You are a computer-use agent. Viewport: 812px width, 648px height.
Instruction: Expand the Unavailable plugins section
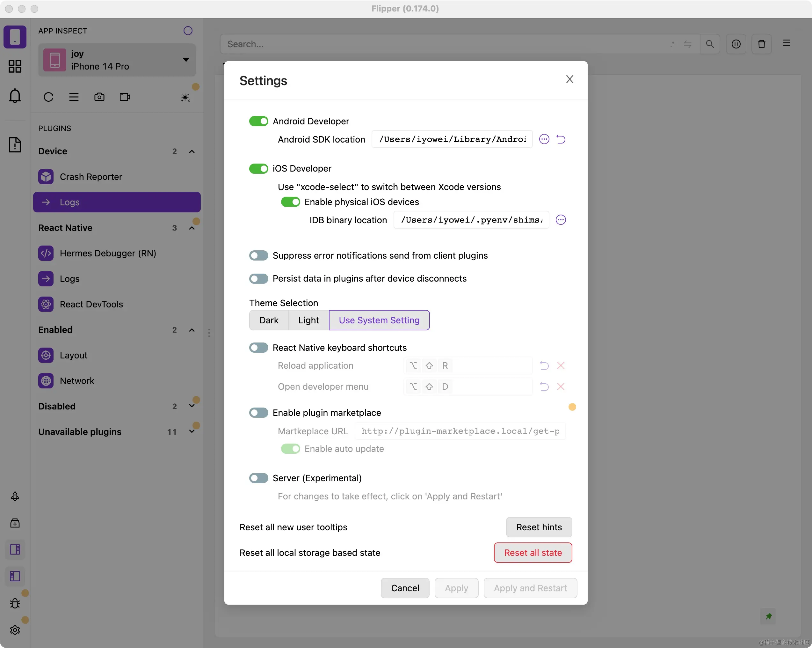(192, 431)
